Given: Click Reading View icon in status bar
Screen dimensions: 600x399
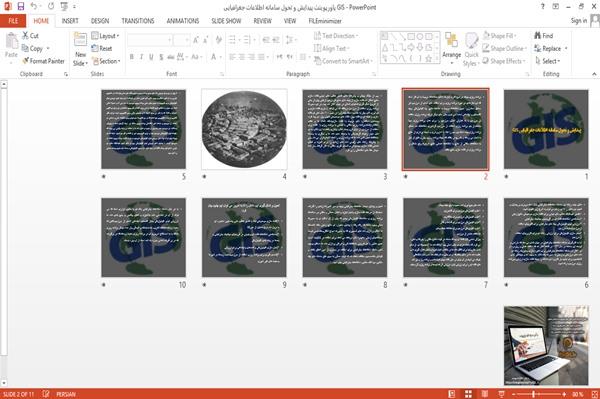Looking at the screenshot, I should click(x=485, y=394).
